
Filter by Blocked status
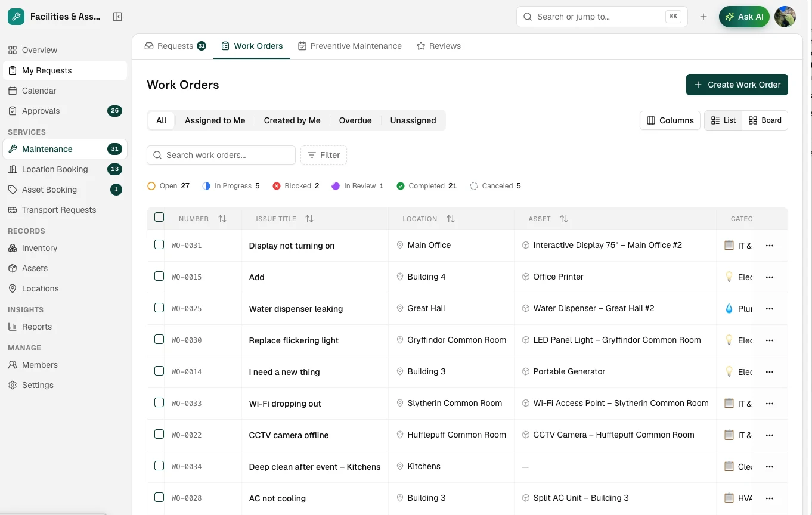pyautogui.click(x=296, y=186)
